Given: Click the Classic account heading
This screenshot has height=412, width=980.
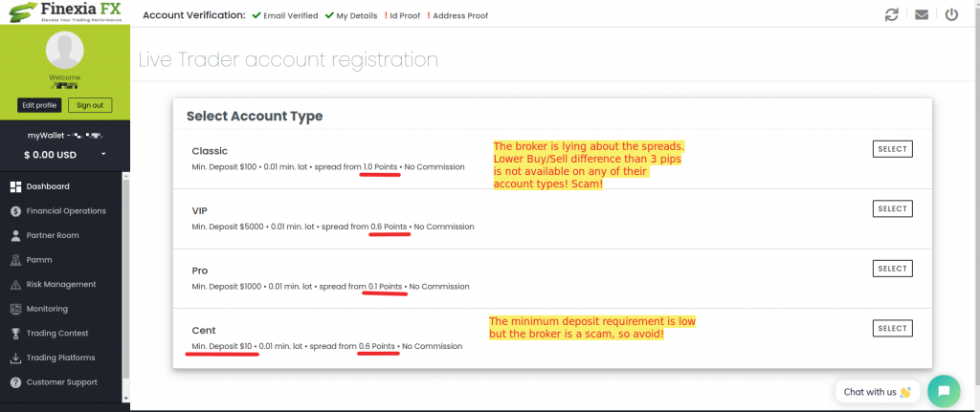Looking at the screenshot, I should (210, 151).
